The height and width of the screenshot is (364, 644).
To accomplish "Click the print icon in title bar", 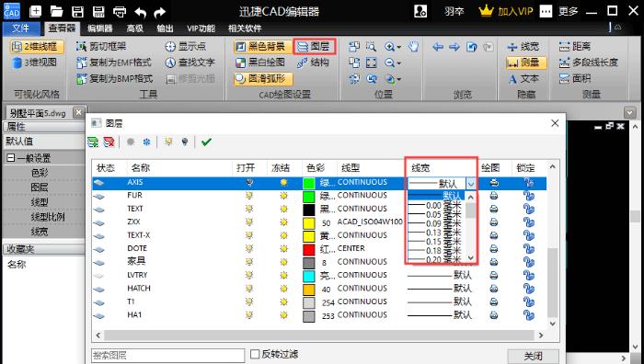I will pyautogui.click(x=120, y=12).
